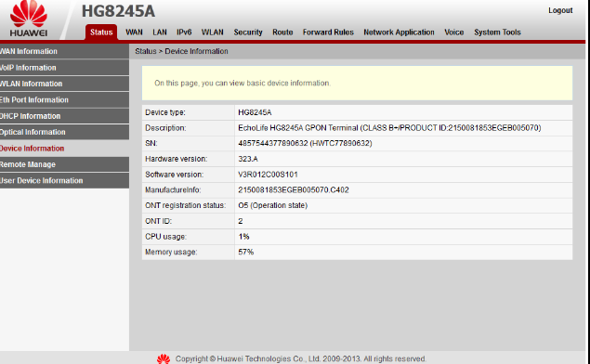Open the Route tab
The image size is (590, 364).
pyautogui.click(x=282, y=32)
